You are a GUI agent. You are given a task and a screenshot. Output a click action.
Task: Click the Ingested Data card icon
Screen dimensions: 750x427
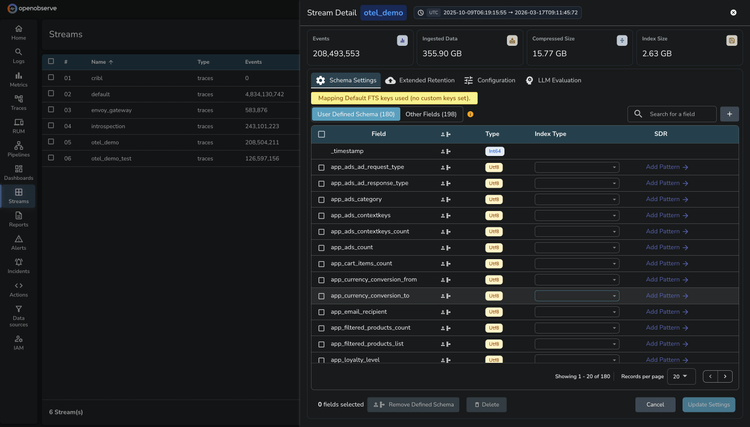512,41
